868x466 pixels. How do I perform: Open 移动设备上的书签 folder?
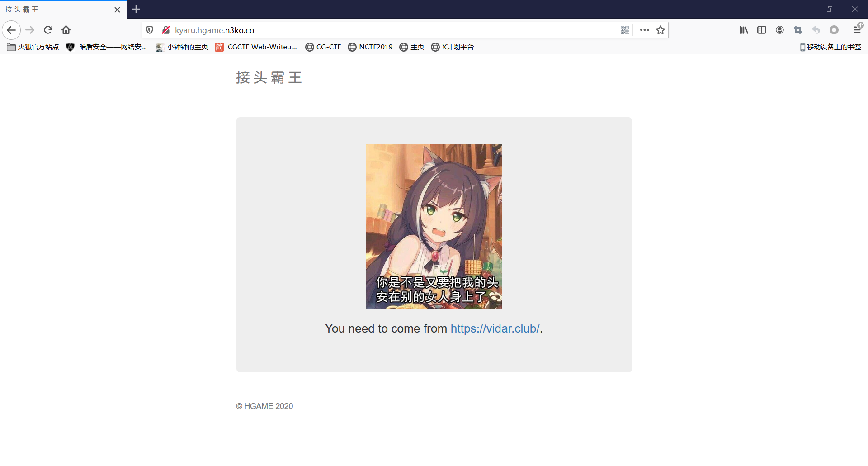[x=830, y=47]
